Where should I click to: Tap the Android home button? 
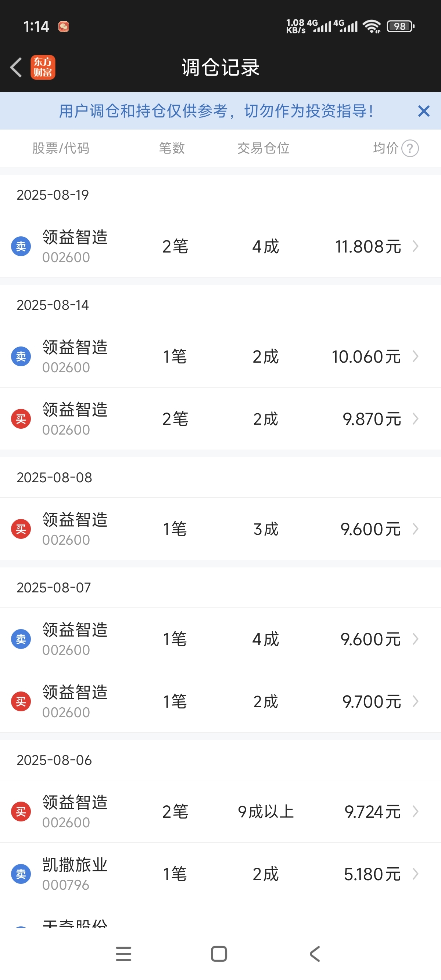click(219, 954)
